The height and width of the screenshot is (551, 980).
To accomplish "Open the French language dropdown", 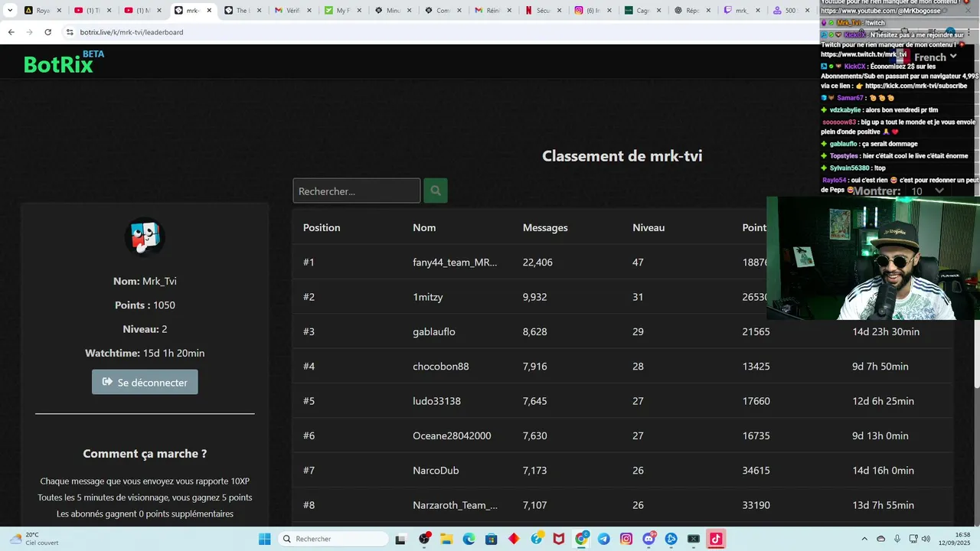I will pos(936,57).
